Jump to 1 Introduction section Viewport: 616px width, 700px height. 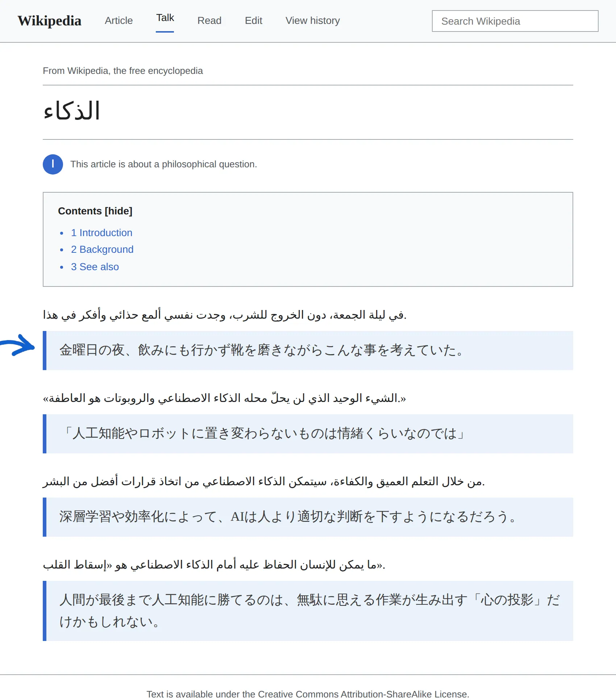pyautogui.click(x=101, y=233)
